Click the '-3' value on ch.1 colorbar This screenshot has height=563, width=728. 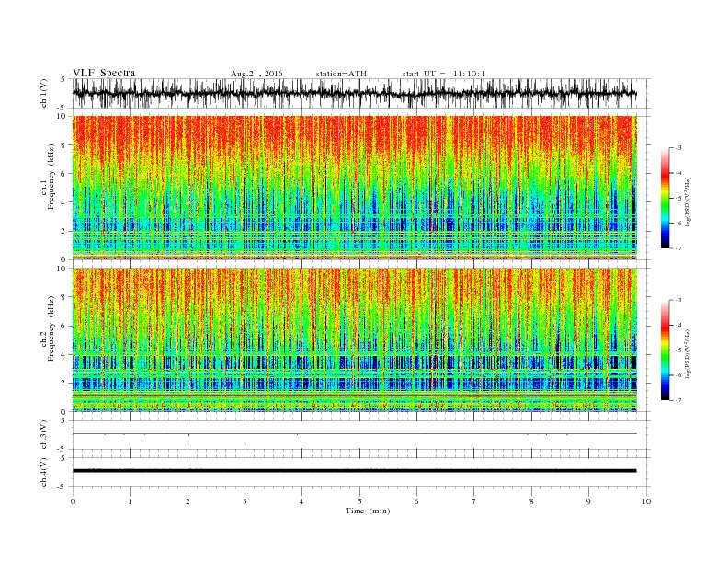tap(677, 148)
